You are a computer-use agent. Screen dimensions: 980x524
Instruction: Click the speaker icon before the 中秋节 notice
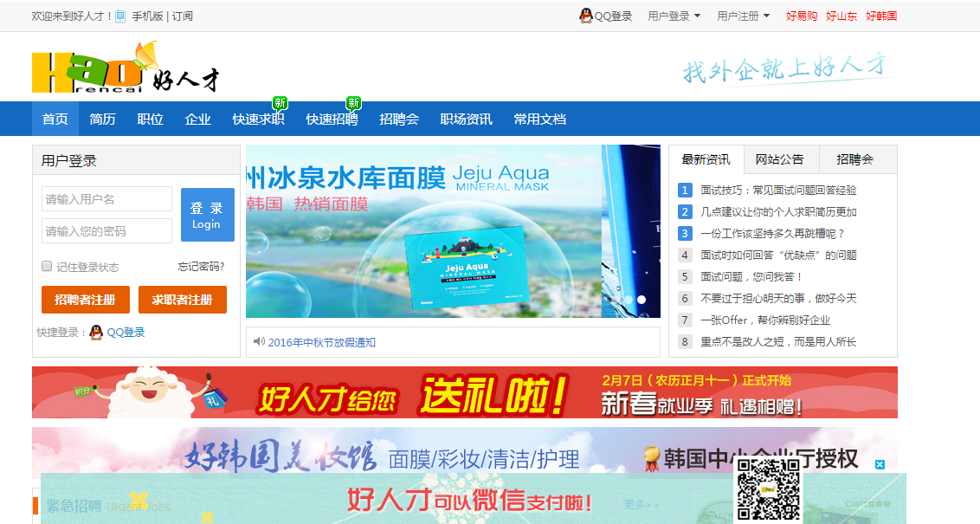click(x=259, y=341)
